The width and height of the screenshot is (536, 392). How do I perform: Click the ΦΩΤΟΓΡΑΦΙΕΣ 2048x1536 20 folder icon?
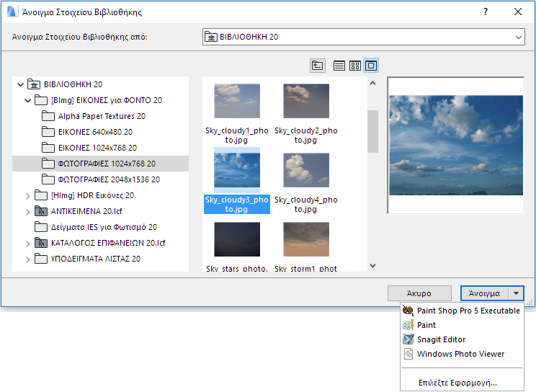point(48,179)
